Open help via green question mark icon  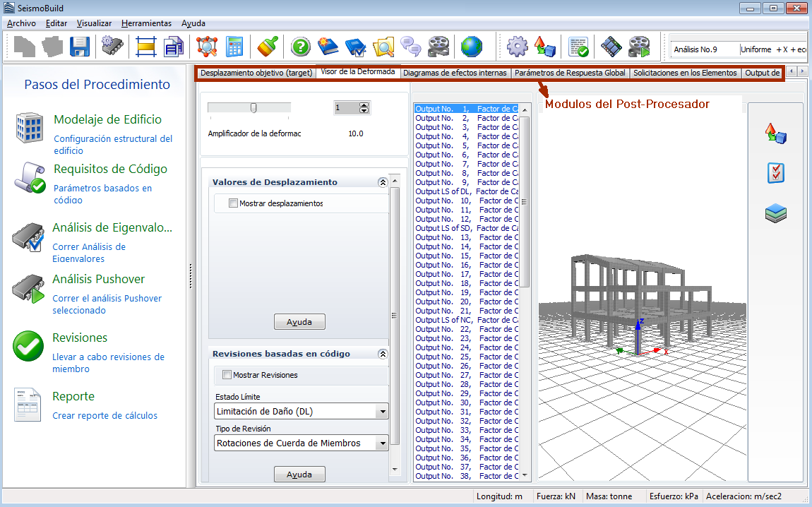[300, 47]
